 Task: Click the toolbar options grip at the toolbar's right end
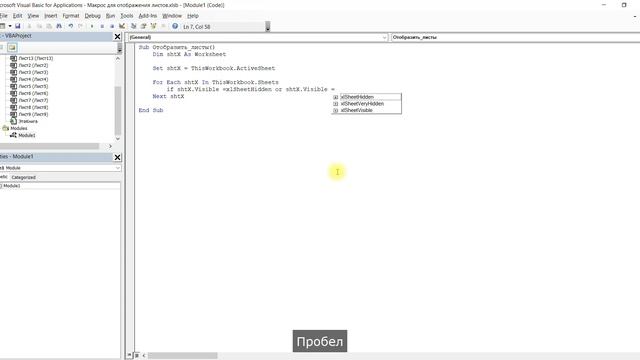click(268, 27)
